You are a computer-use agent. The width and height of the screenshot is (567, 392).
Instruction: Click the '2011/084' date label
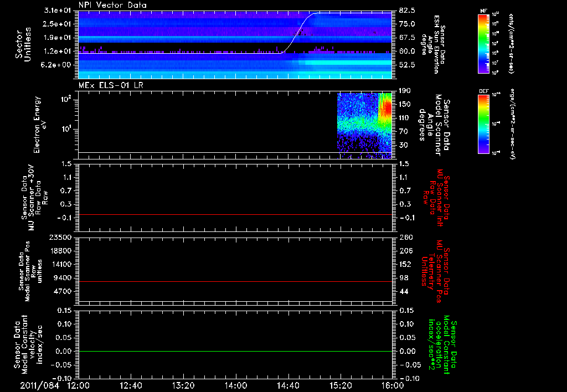39,385
